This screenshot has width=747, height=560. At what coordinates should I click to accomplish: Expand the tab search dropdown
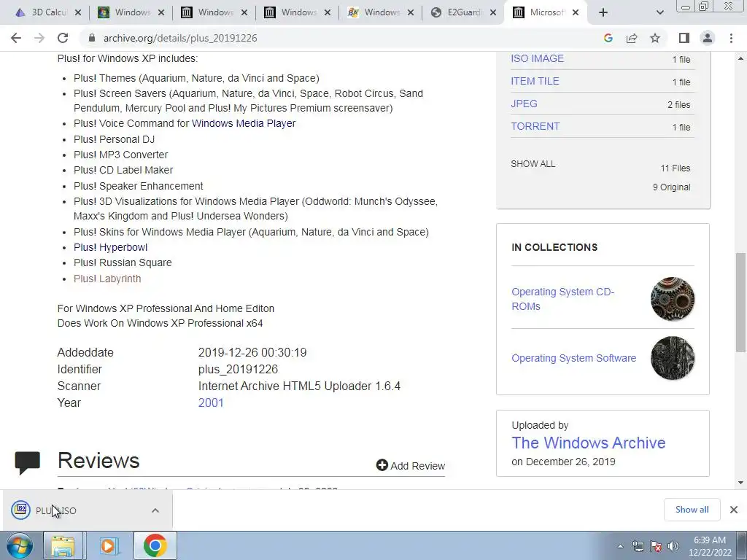coord(659,12)
